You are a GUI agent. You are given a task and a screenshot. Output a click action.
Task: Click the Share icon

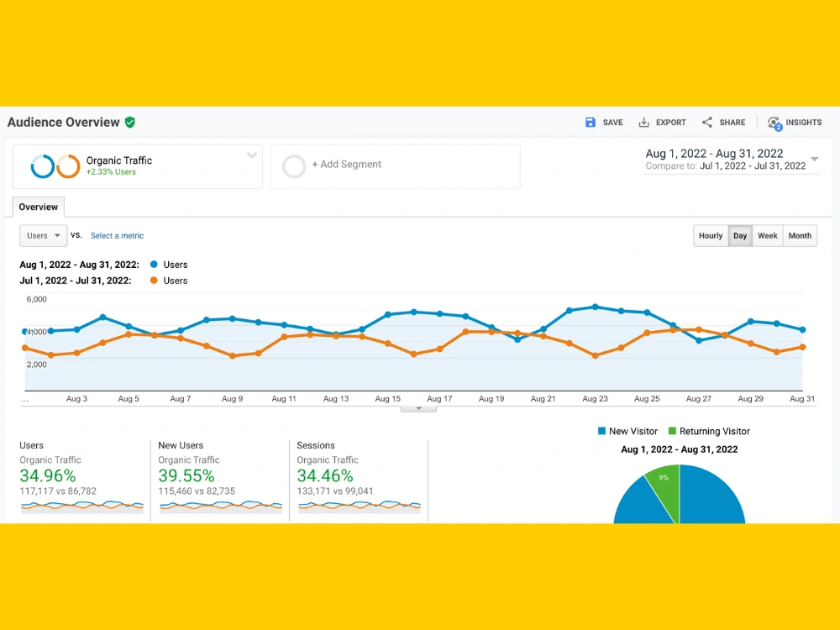707,122
